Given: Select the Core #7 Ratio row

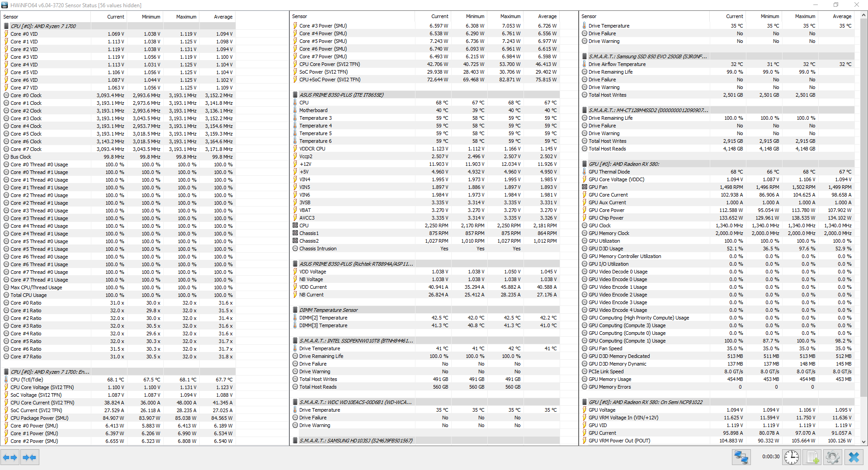Looking at the screenshot, I should point(118,357).
